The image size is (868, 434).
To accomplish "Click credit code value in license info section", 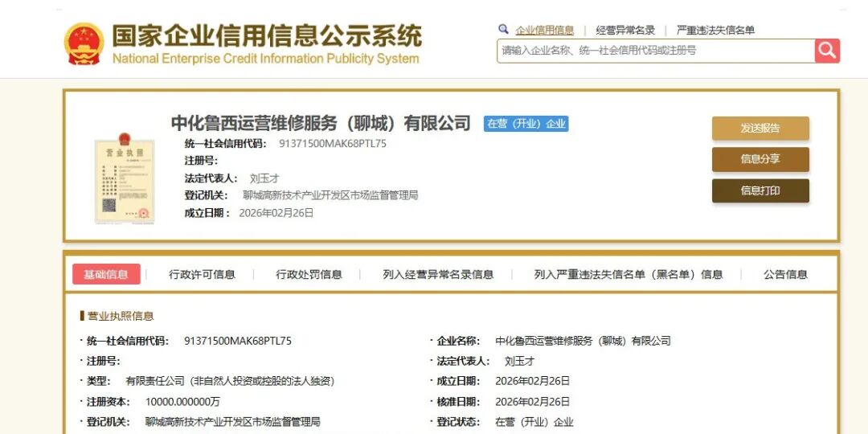I will (238, 341).
